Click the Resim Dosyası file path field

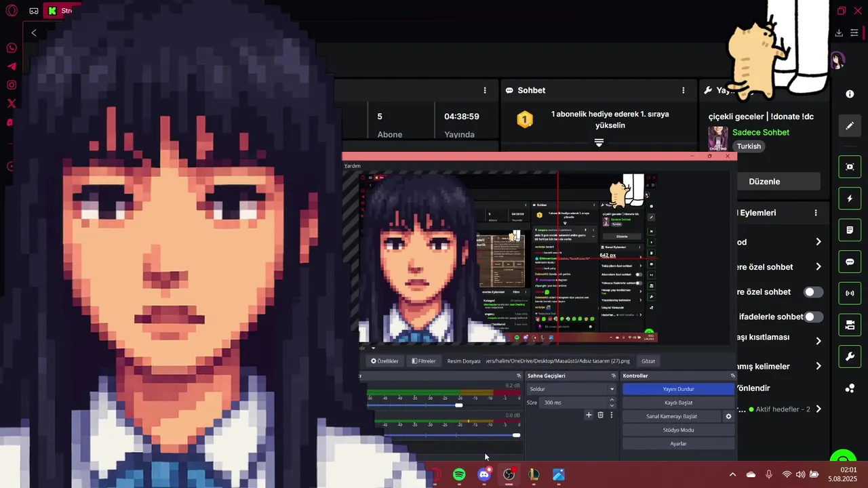pos(558,361)
